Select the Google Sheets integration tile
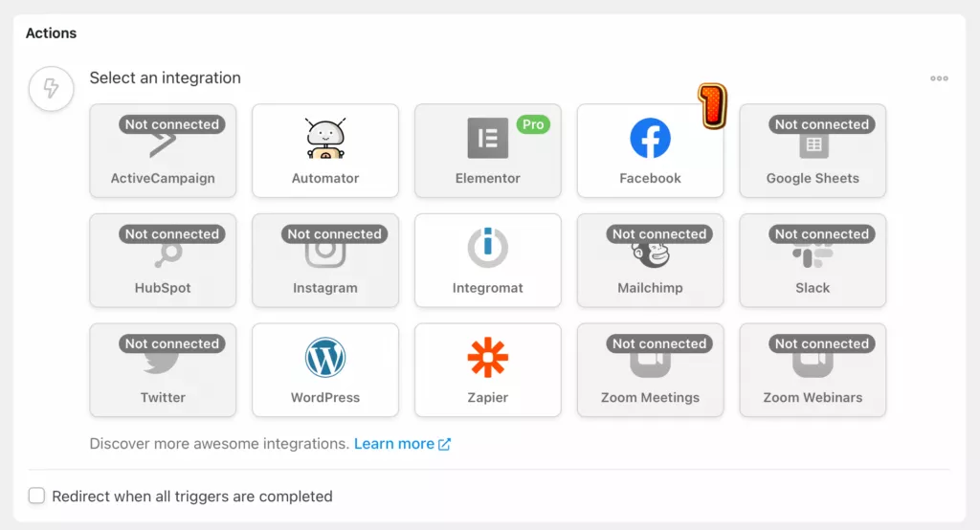 point(813,150)
